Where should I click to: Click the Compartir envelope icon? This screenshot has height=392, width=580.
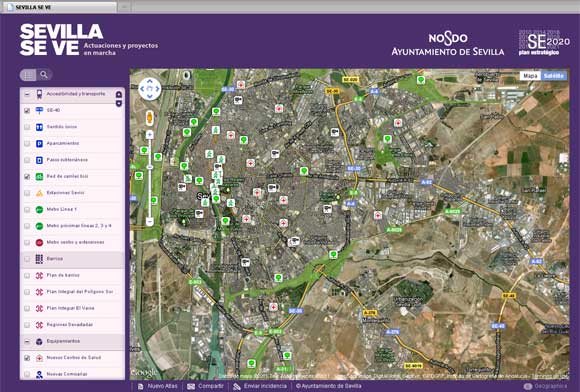191,386
